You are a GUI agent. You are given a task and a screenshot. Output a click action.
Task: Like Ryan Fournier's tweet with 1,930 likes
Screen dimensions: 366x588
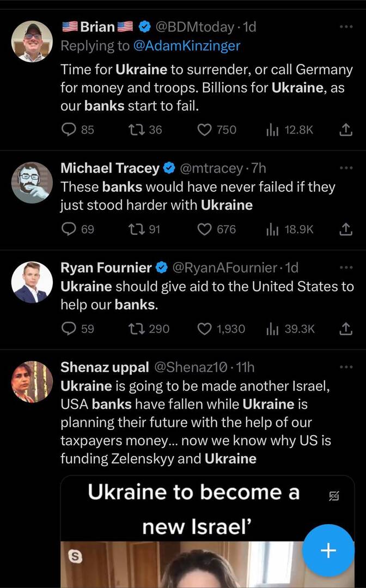[204, 329]
